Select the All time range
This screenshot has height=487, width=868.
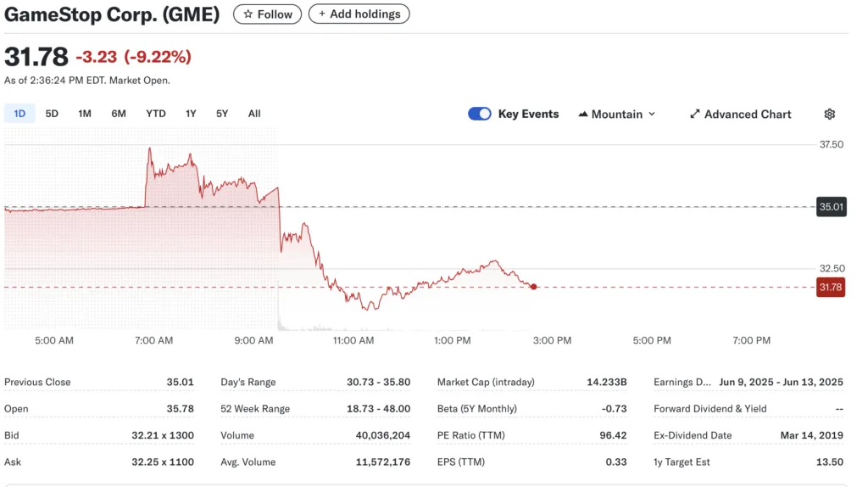pyautogui.click(x=254, y=114)
